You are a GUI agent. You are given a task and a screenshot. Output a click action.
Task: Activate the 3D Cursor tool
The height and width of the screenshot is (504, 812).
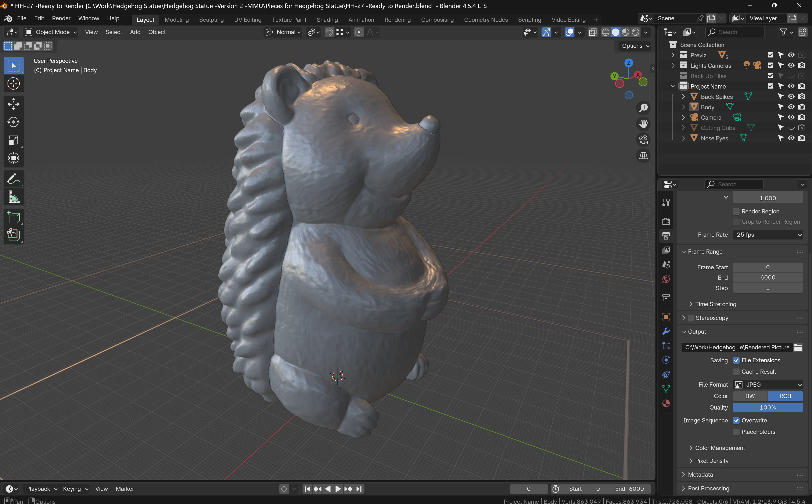13,83
